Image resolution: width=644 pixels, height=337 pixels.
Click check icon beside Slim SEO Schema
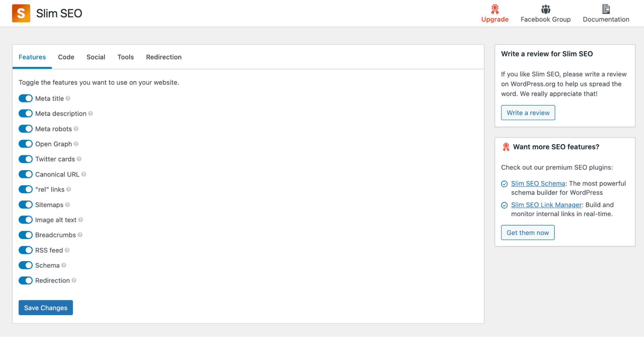[504, 184]
